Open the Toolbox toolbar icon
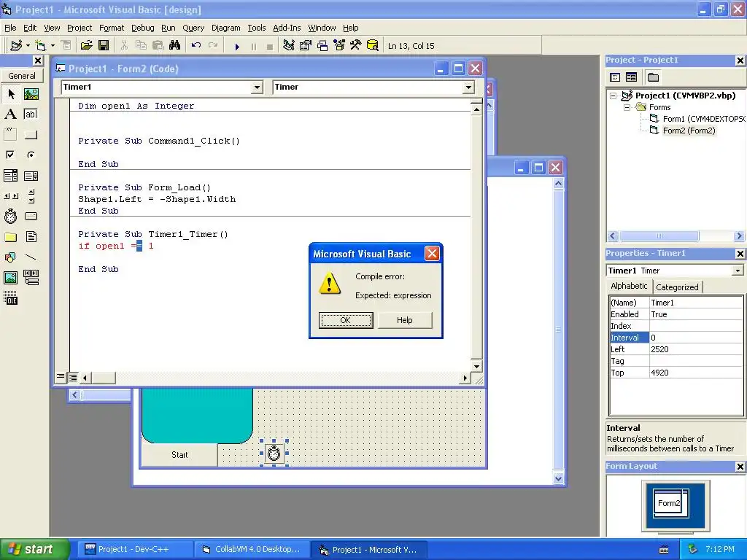This screenshot has height=560, width=747. click(356, 46)
